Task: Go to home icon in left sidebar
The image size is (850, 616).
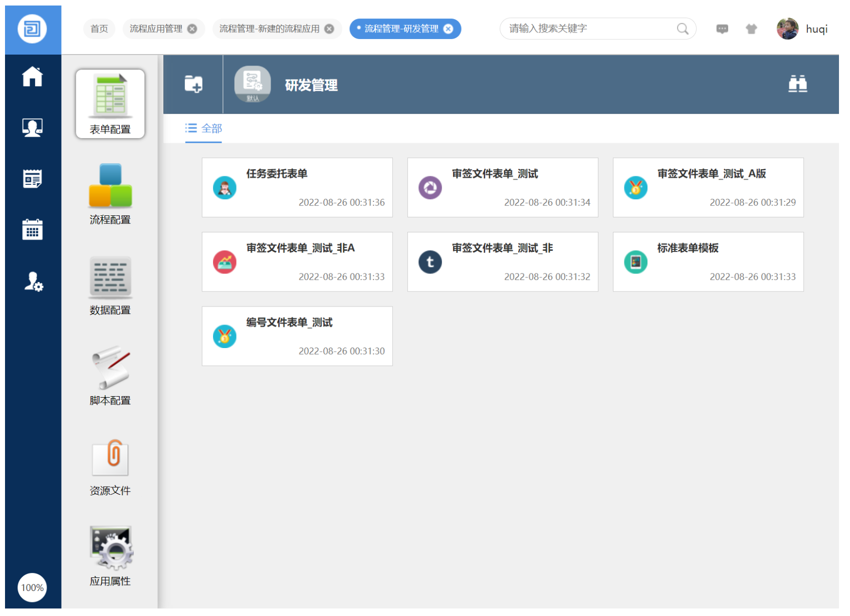Action: (33, 77)
